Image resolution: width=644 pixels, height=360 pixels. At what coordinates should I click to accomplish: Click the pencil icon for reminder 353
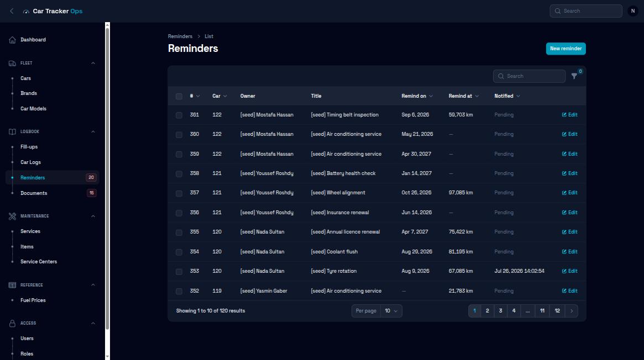pyautogui.click(x=564, y=271)
